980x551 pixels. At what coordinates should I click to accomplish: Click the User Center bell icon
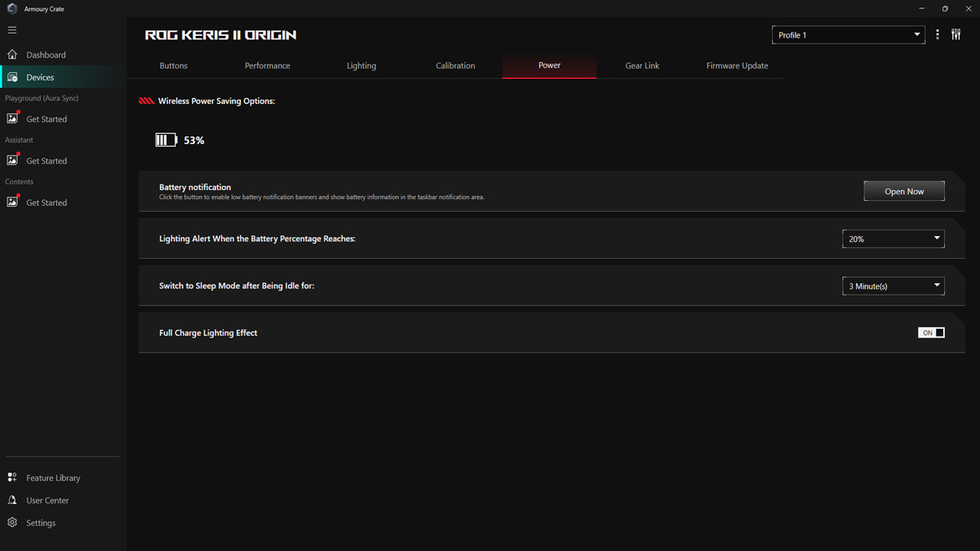pyautogui.click(x=13, y=500)
